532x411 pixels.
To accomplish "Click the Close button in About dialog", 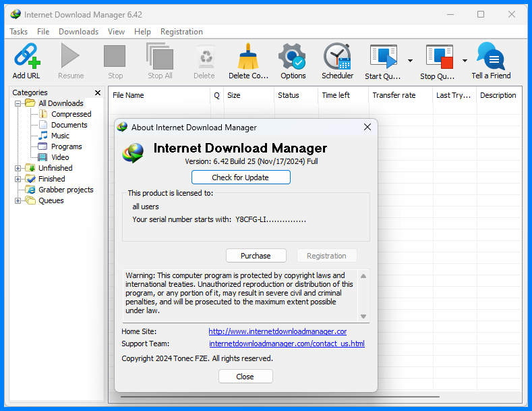I will point(245,377).
